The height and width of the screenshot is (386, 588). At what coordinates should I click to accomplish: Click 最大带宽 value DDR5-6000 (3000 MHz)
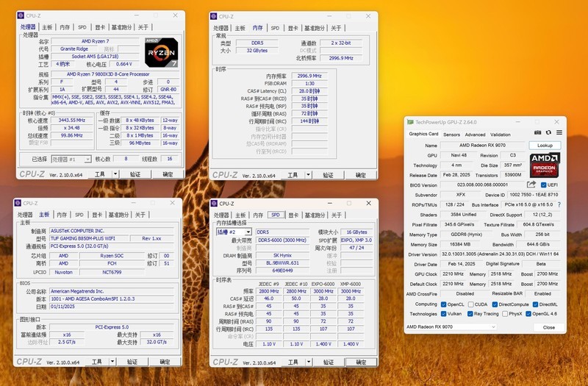282,240
